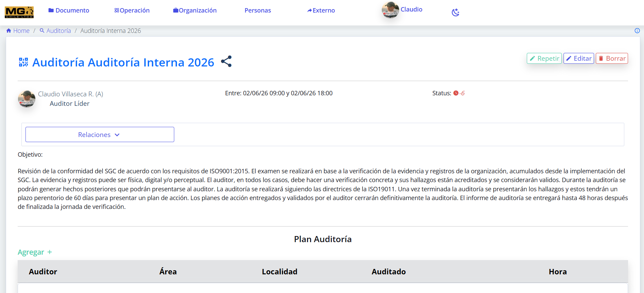Click the Objetivo label

point(30,155)
